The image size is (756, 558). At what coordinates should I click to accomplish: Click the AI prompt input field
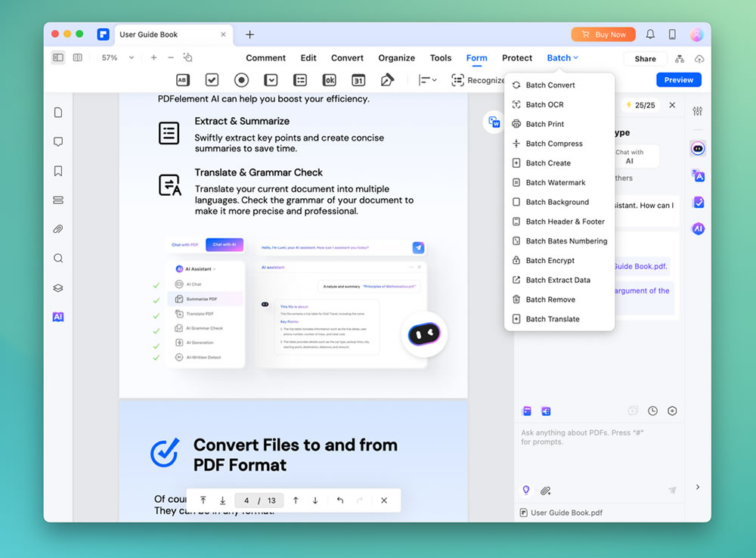pyautogui.click(x=600, y=451)
